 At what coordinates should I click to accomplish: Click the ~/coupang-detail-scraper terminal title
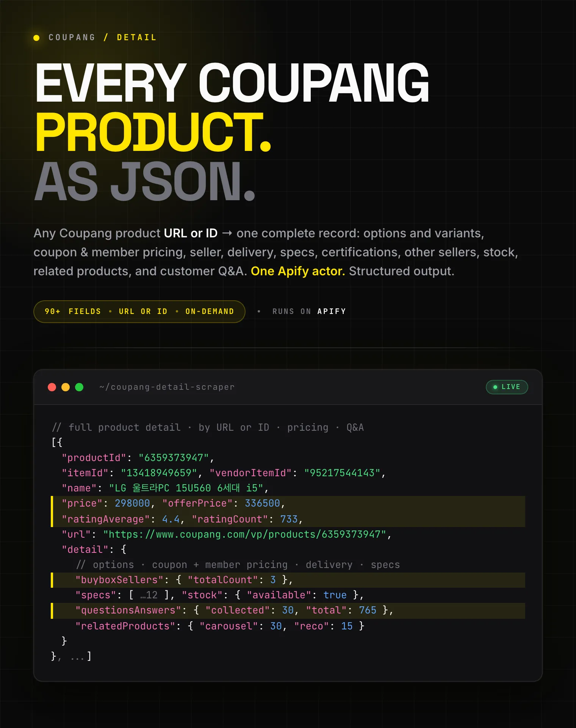tap(167, 387)
